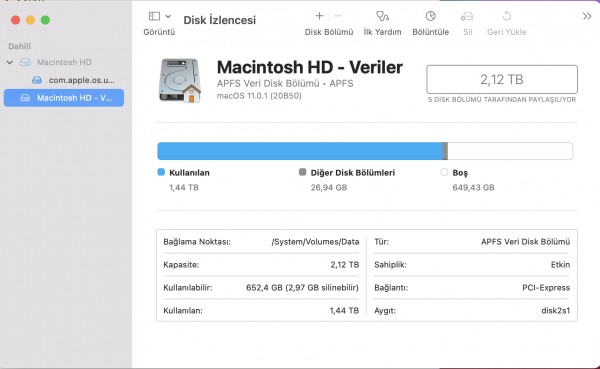Click the Geri Yükle toolbar label
The width and height of the screenshot is (600, 369).
(507, 32)
